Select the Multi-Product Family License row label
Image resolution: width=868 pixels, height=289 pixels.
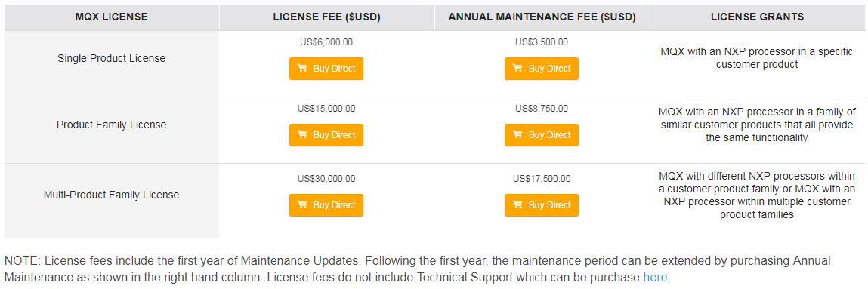(x=111, y=195)
